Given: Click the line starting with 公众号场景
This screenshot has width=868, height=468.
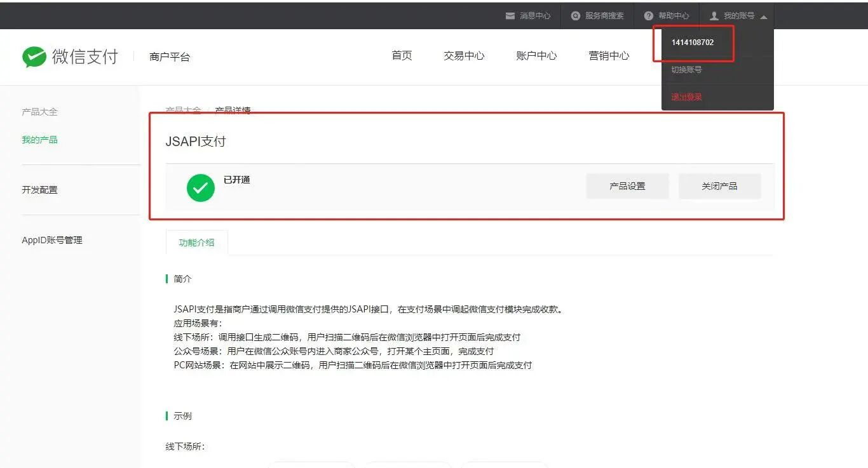Looking at the screenshot, I should click(334, 351).
